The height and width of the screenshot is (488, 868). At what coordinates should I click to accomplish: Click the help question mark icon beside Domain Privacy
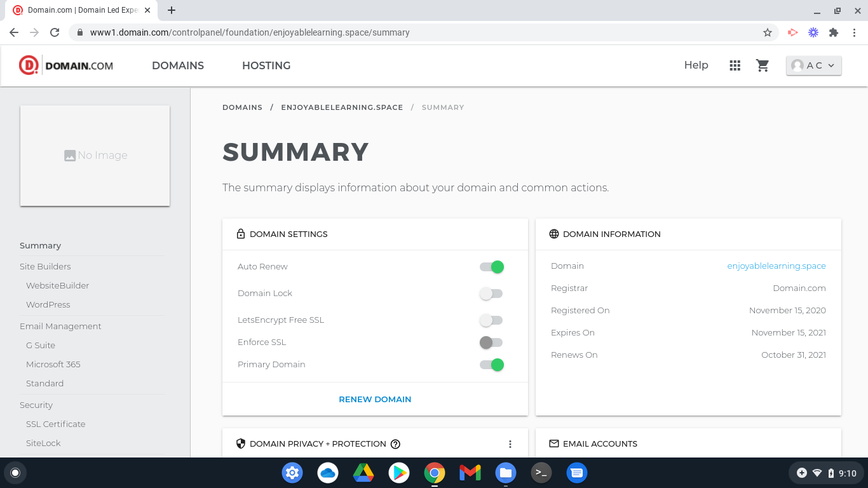click(395, 444)
